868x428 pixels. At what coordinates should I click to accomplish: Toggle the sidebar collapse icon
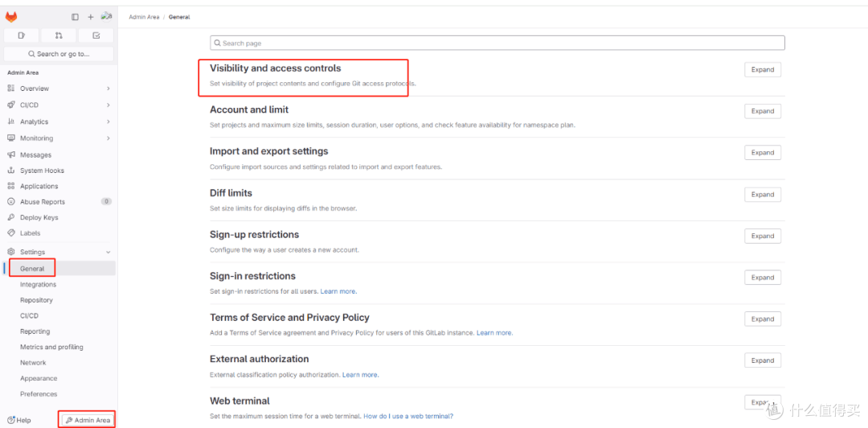(76, 17)
